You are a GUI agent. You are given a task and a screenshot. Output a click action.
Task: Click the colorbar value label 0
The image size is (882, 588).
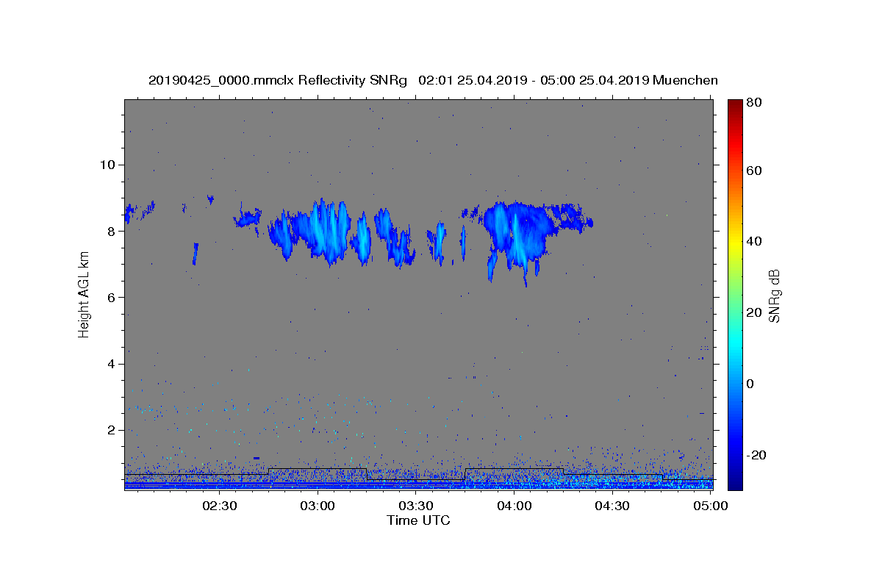coord(750,384)
